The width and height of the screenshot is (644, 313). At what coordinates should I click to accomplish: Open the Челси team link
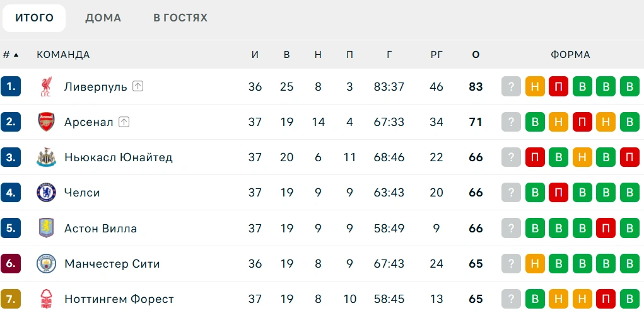[82, 193]
